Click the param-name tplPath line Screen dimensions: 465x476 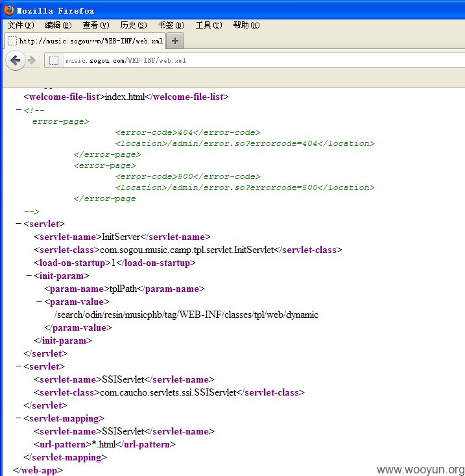pyautogui.click(x=125, y=289)
